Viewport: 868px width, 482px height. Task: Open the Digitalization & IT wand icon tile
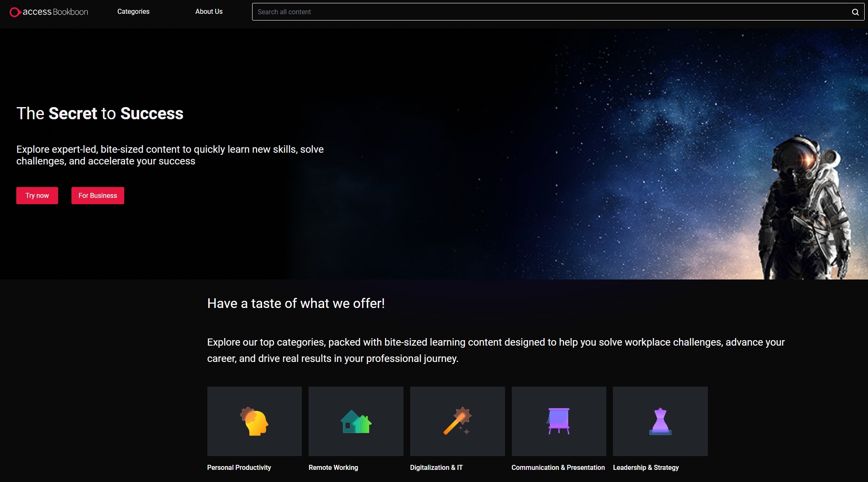[x=457, y=421]
